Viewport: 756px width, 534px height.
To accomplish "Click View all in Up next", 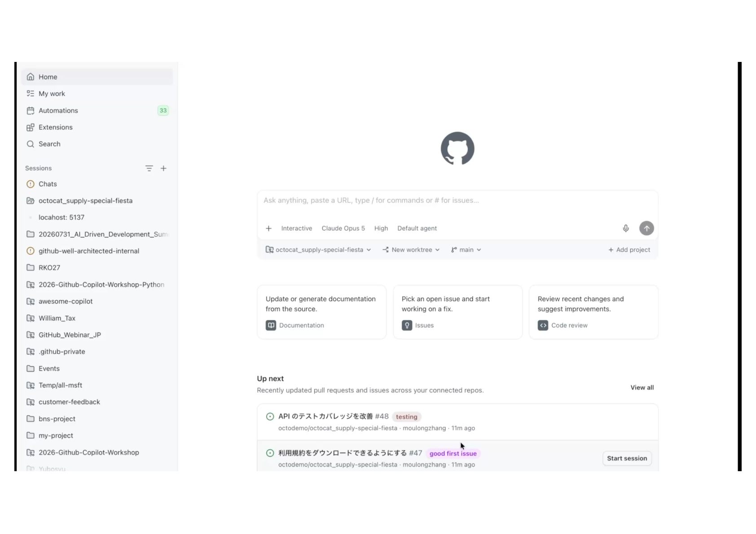I will point(642,388).
